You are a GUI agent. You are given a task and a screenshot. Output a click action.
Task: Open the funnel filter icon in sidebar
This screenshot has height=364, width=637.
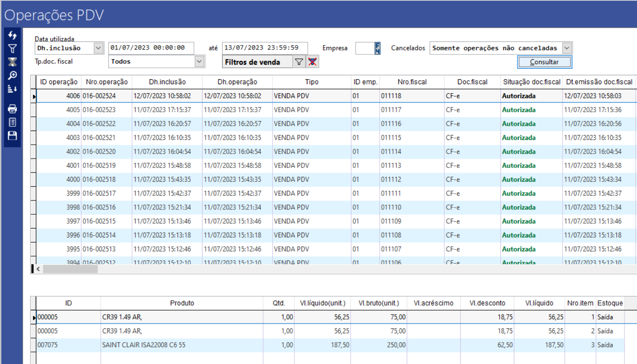(12, 48)
